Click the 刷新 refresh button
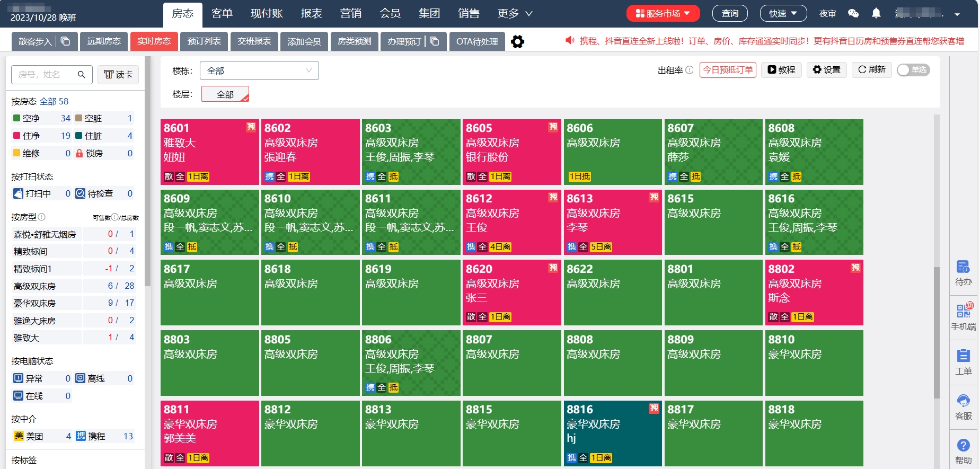Image resolution: width=980 pixels, height=469 pixels. [871, 70]
